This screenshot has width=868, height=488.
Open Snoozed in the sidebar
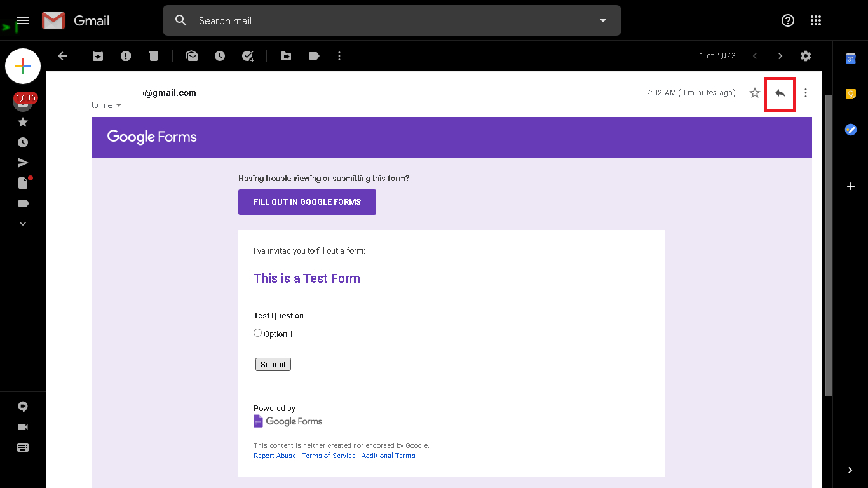[x=23, y=142]
